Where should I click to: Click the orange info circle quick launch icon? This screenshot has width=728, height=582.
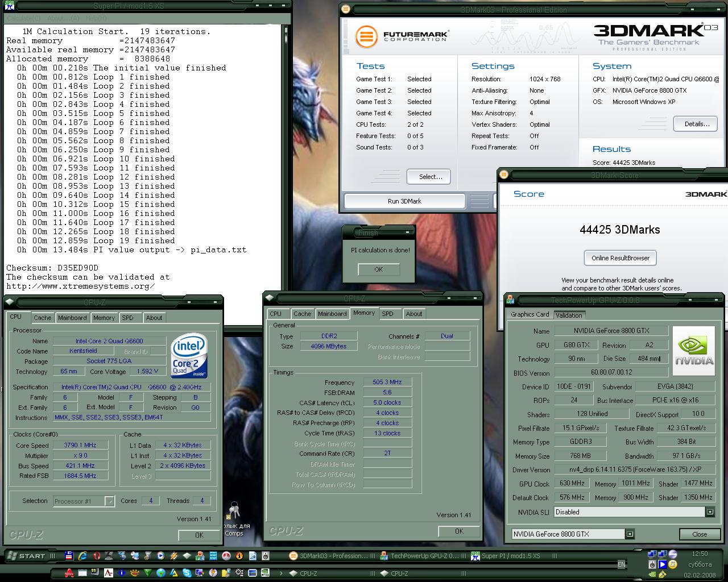click(239, 556)
